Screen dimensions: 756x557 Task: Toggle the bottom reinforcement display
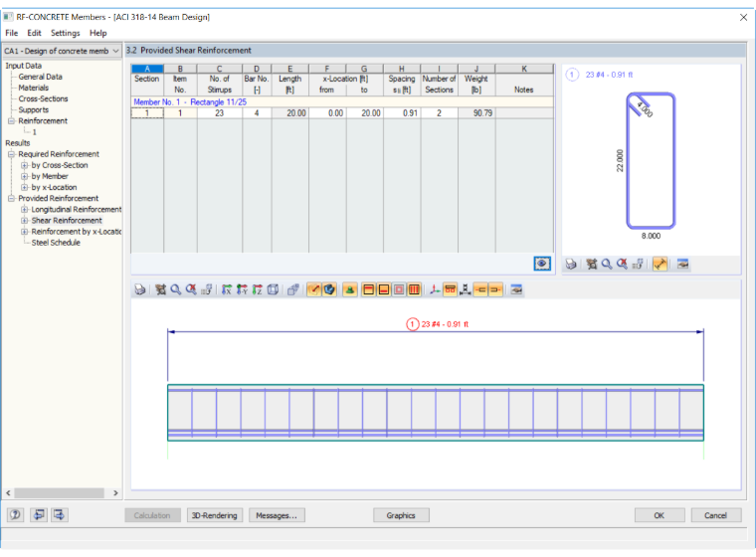384,289
